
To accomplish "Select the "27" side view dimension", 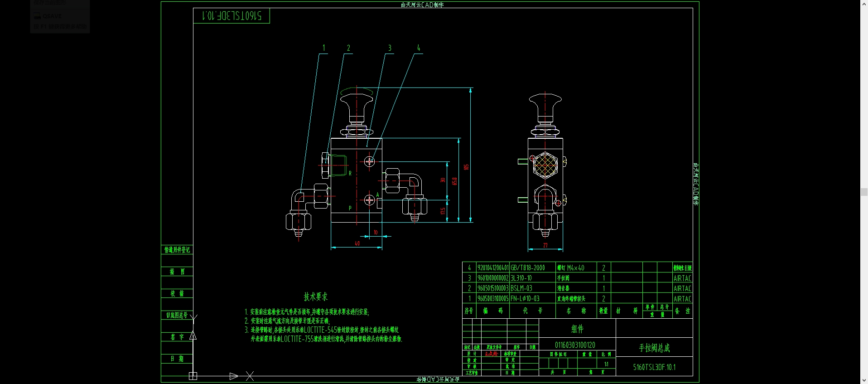I will [x=545, y=245].
